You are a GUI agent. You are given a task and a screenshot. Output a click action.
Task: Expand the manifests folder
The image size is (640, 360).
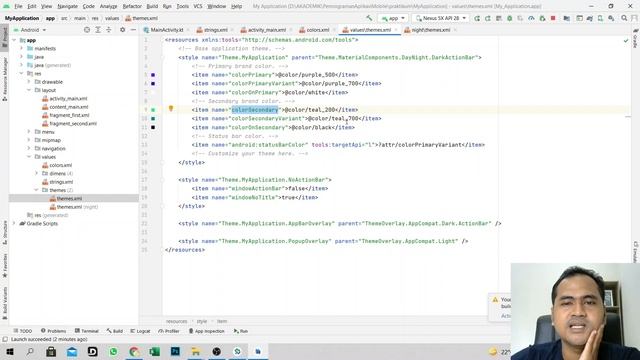pos(22,49)
